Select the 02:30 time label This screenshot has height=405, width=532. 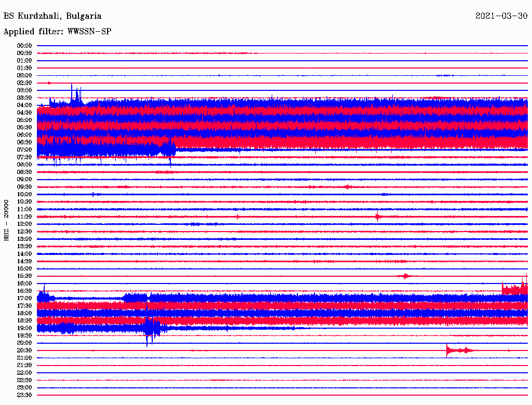pyautogui.click(x=24, y=83)
